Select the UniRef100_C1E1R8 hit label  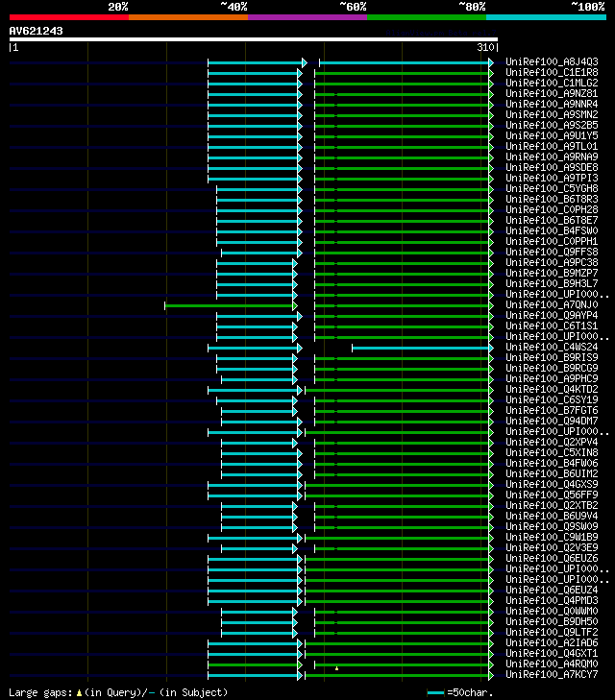pos(552,72)
